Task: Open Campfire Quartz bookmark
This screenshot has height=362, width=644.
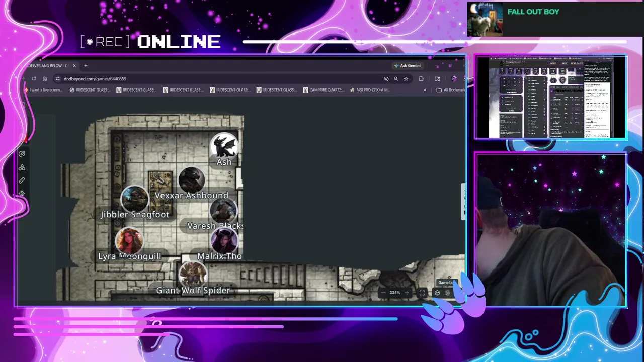Action: point(324,90)
